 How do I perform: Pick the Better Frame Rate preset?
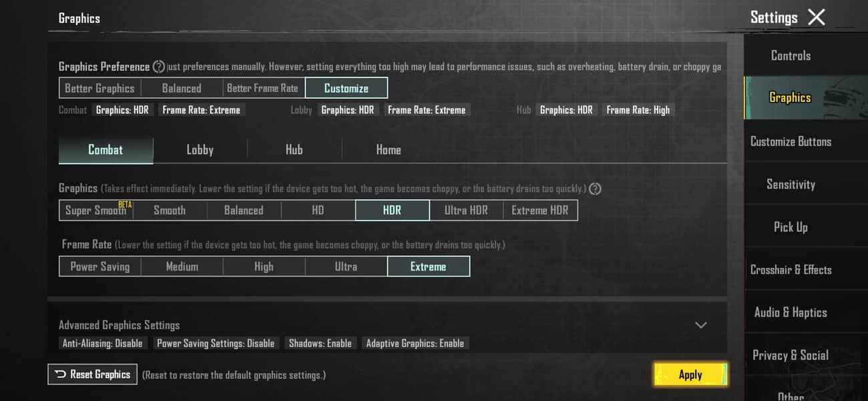(x=262, y=88)
